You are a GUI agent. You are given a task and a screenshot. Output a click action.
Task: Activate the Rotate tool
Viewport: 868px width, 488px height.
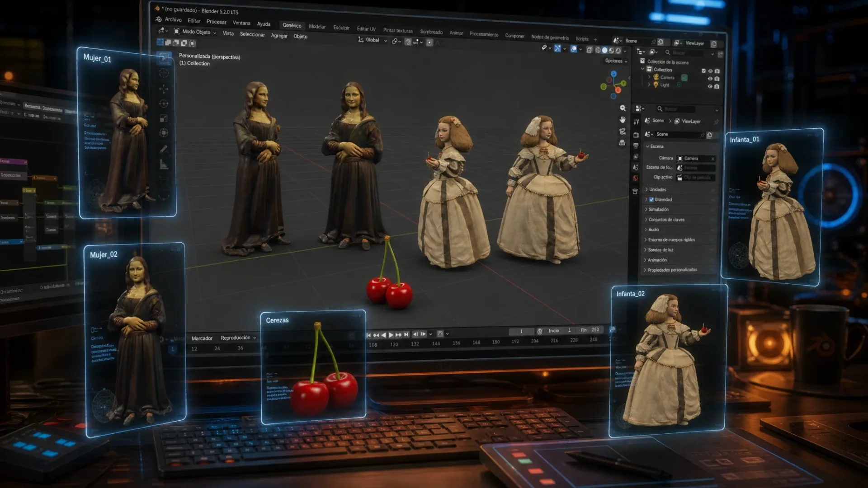(x=164, y=103)
